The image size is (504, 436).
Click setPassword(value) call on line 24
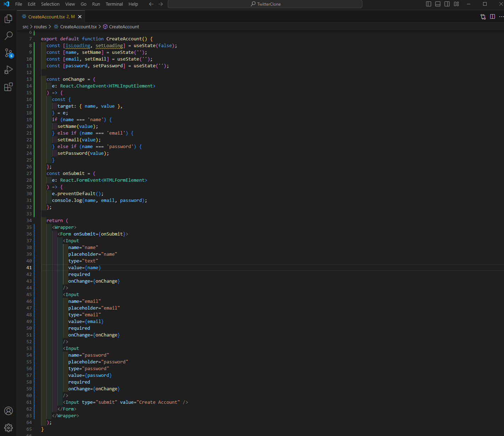tap(83, 153)
